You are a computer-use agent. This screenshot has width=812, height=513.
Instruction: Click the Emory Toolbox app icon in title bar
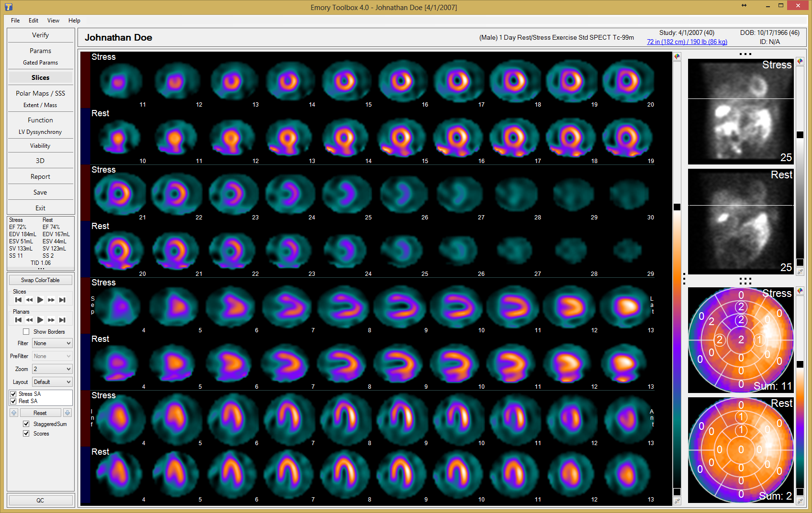point(9,7)
